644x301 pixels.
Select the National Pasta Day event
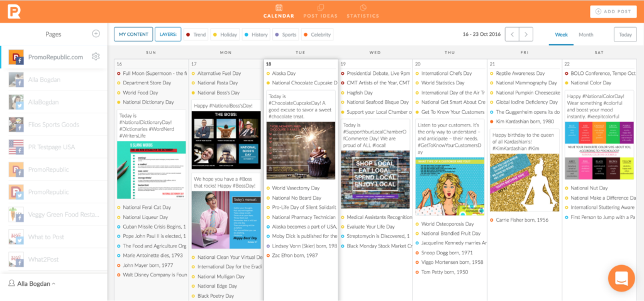tap(214, 82)
